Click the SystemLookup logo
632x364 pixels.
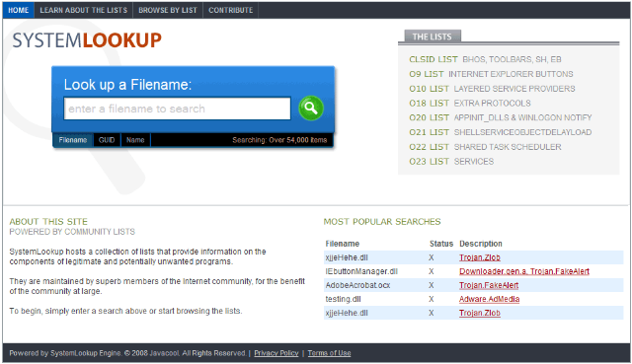click(87, 40)
